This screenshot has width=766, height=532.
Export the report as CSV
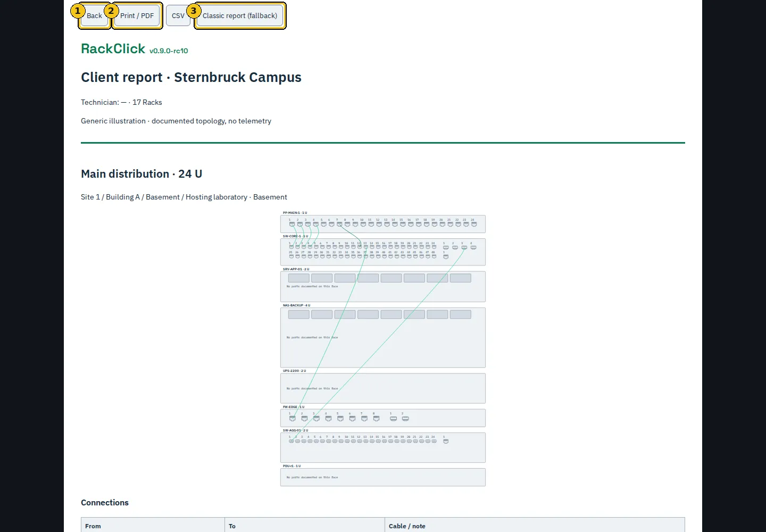pyautogui.click(x=178, y=15)
